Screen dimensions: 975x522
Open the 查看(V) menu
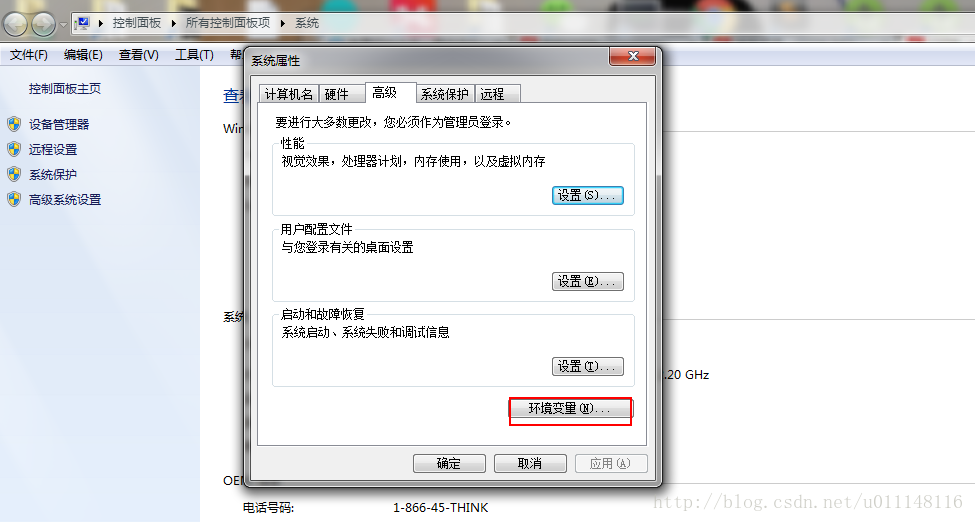[139, 55]
